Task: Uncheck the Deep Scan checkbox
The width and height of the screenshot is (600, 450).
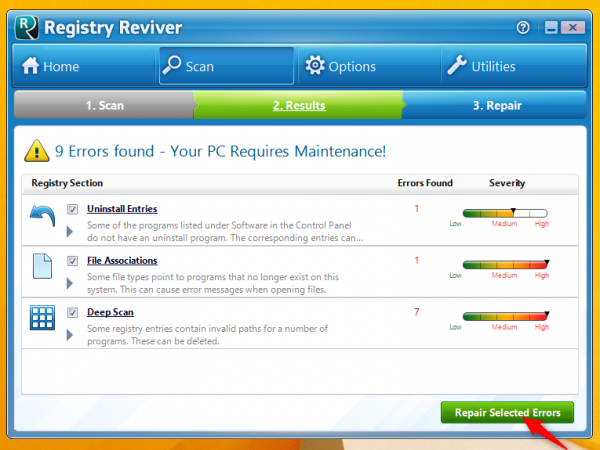Action: 72,312
